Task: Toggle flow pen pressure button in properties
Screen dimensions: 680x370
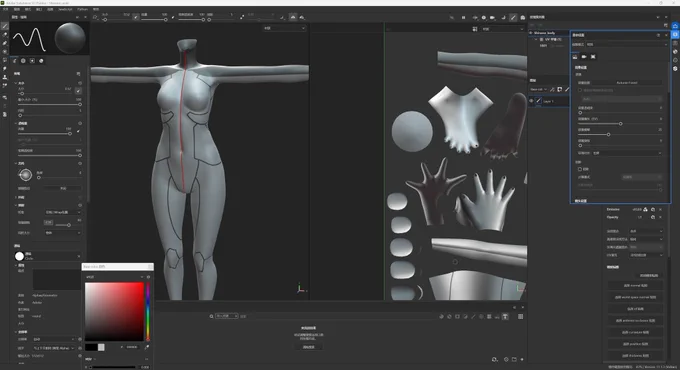Action: (x=78, y=131)
